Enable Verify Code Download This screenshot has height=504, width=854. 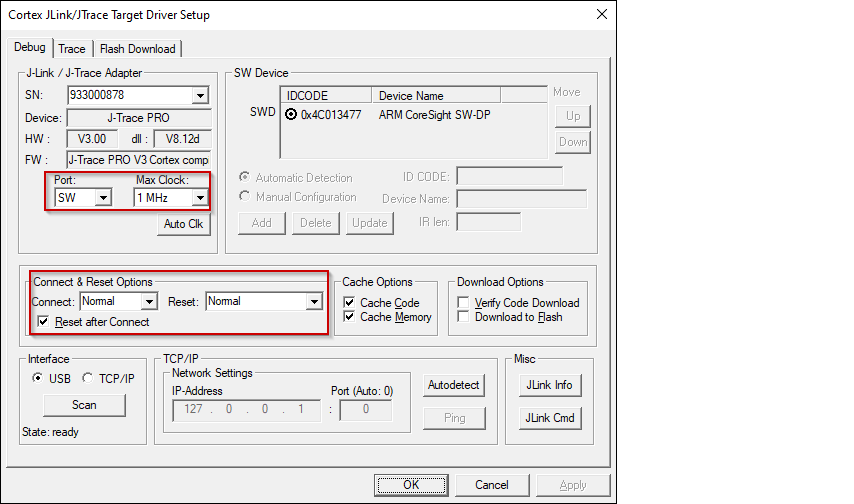[464, 303]
